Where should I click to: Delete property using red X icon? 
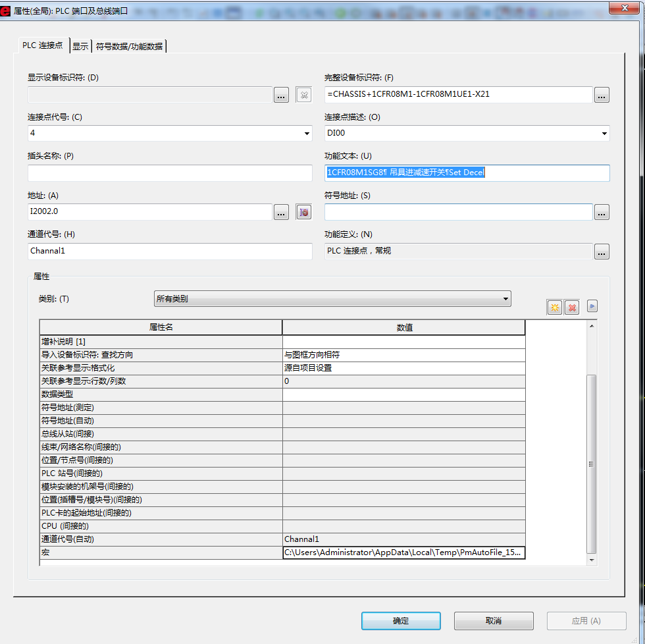click(571, 307)
